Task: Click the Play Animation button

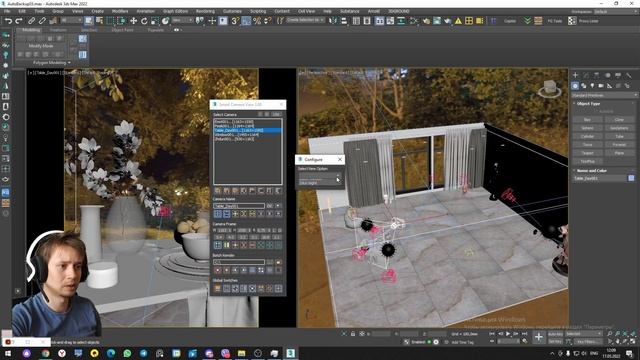Action: point(508,334)
